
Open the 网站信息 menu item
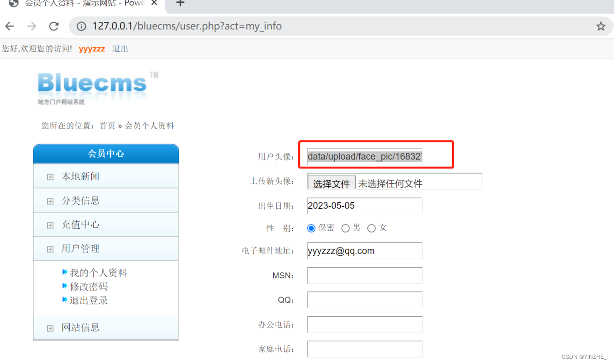pos(80,328)
